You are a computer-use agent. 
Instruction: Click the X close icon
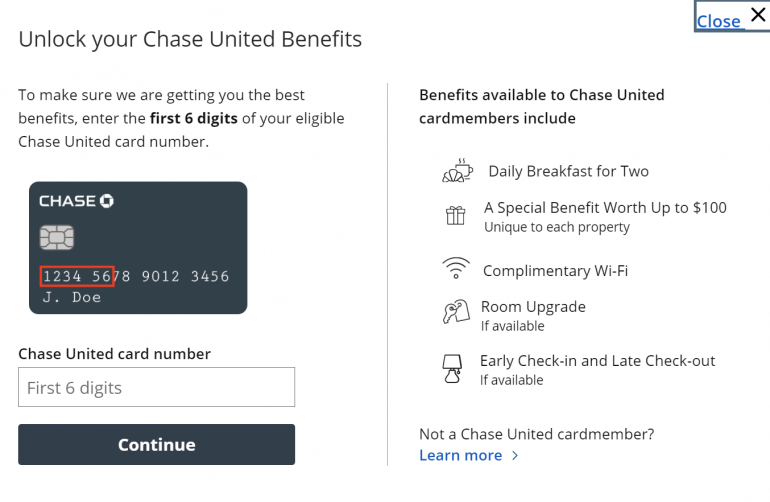[757, 15]
